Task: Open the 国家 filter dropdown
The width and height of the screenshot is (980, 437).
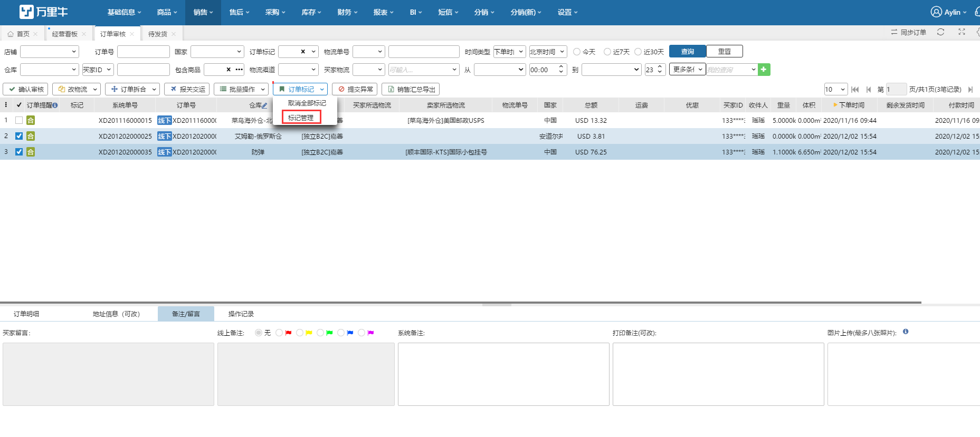Action: pyautogui.click(x=217, y=52)
